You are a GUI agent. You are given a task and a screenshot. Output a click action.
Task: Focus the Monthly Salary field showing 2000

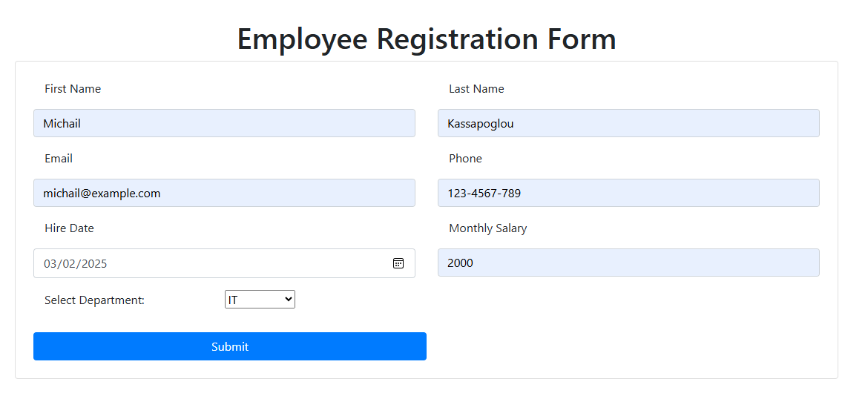(x=628, y=263)
